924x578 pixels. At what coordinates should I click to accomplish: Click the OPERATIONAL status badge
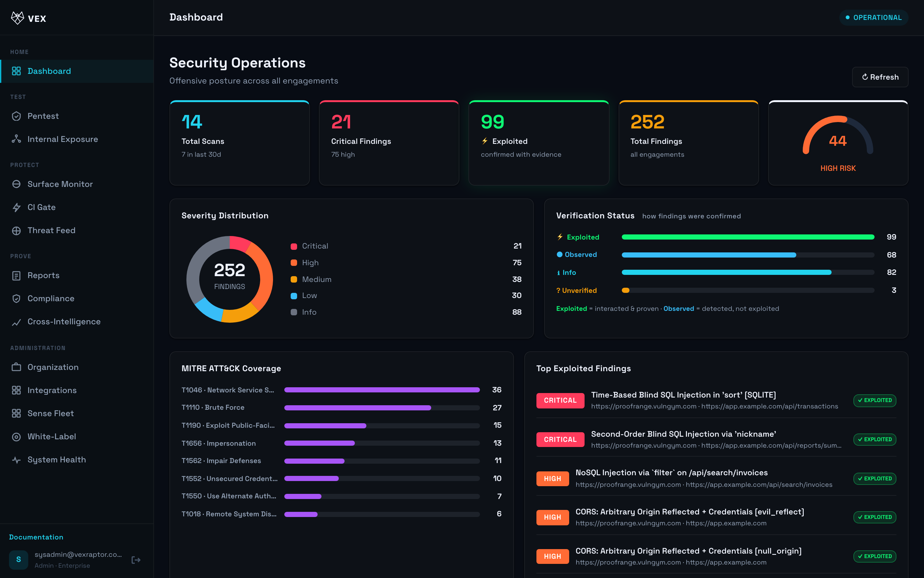[x=873, y=18]
